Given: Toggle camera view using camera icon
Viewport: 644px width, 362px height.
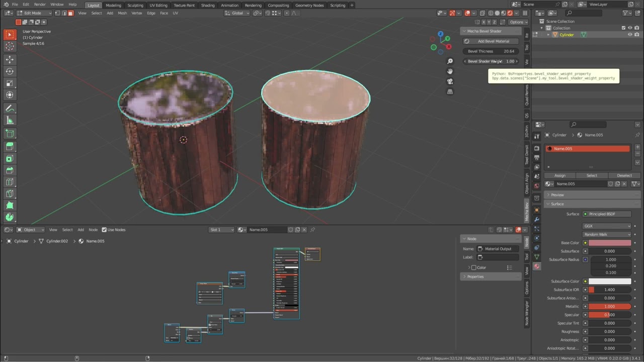Looking at the screenshot, I should [450, 81].
